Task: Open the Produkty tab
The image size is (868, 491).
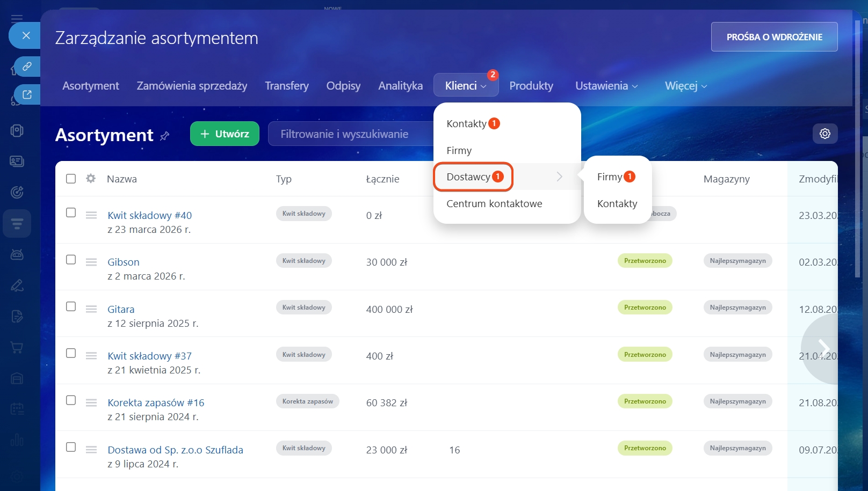Action: click(531, 86)
